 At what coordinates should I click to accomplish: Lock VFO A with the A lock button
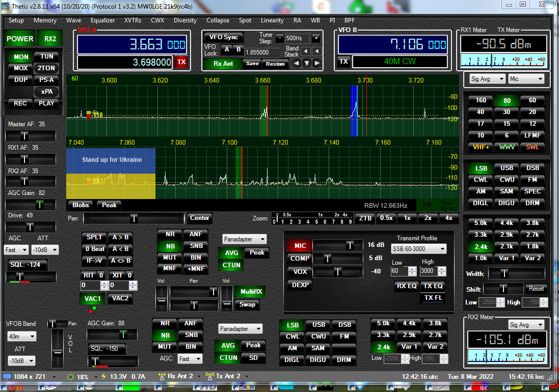pyautogui.click(x=227, y=49)
